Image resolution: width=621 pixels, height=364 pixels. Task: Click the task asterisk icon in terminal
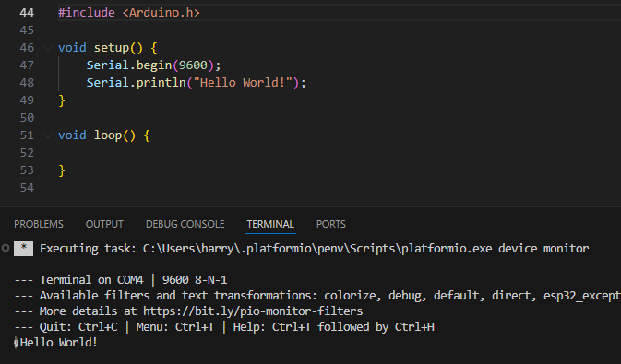tap(23, 248)
